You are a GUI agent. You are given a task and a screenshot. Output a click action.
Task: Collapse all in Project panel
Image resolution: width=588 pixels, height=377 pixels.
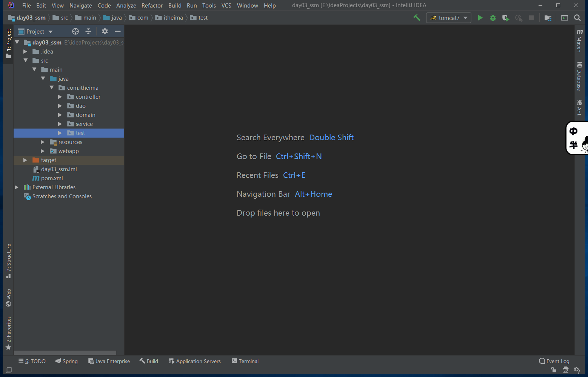coord(88,31)
